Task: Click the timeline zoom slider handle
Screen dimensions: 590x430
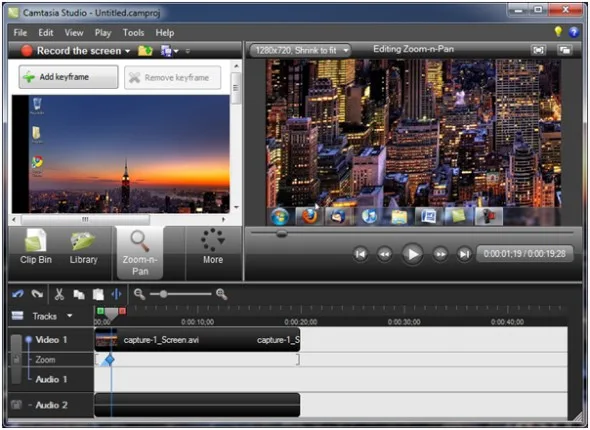Action: click(163, 294)
